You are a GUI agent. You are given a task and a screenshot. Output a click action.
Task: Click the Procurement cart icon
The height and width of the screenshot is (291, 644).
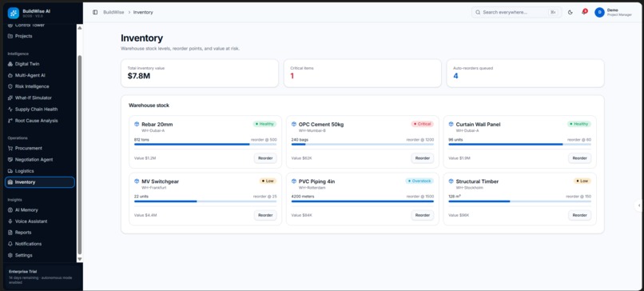click(x=10, y=149)
